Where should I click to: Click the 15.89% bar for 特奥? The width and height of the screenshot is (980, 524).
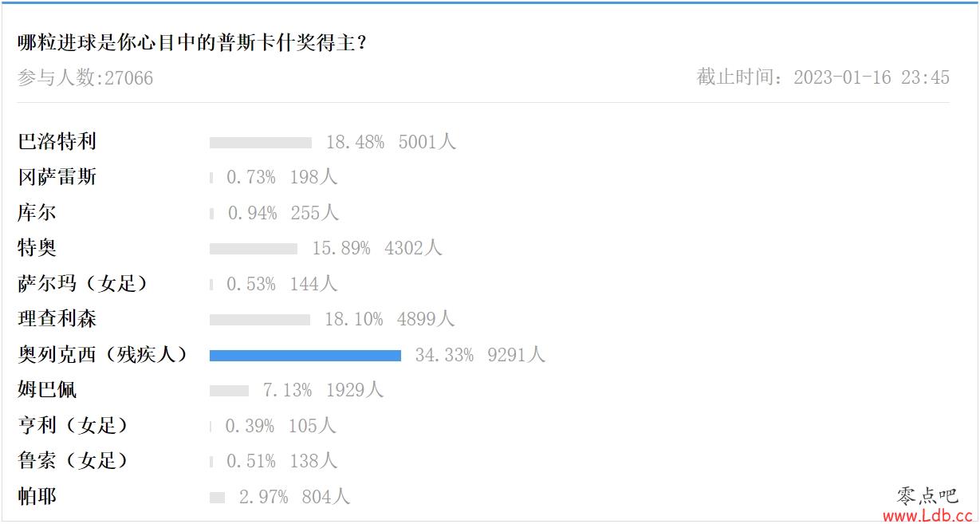(254, 249)
